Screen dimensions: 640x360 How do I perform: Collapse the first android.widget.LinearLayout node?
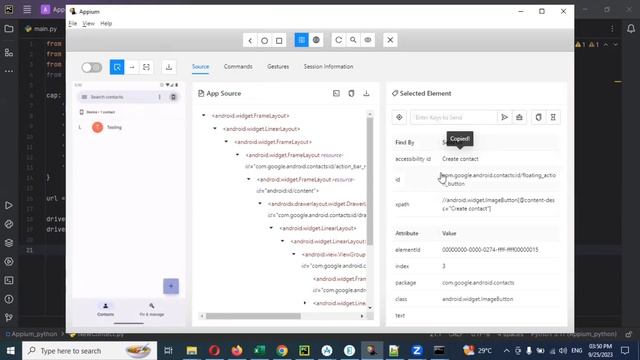click(215, 129)
